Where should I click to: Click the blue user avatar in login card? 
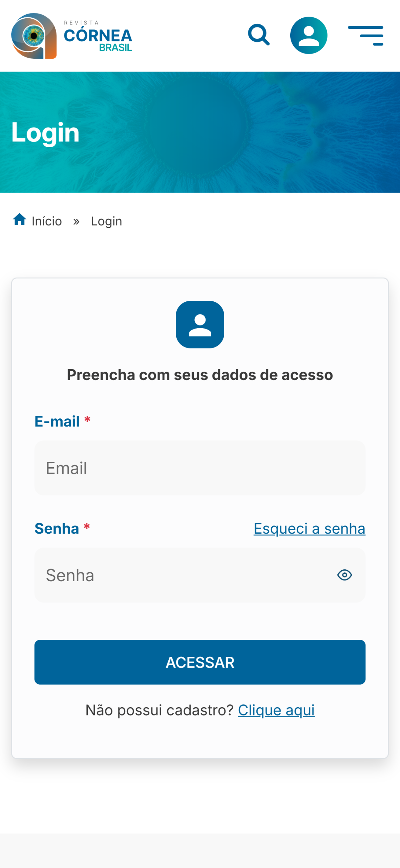point(200,324)
